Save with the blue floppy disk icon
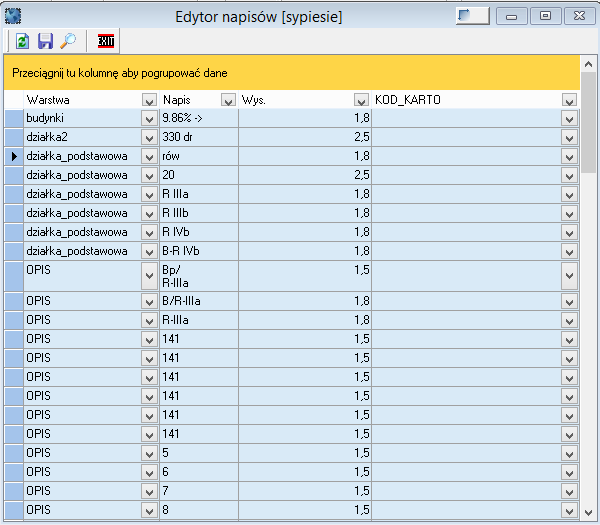600x525 pixels. (x=45, y=41)
